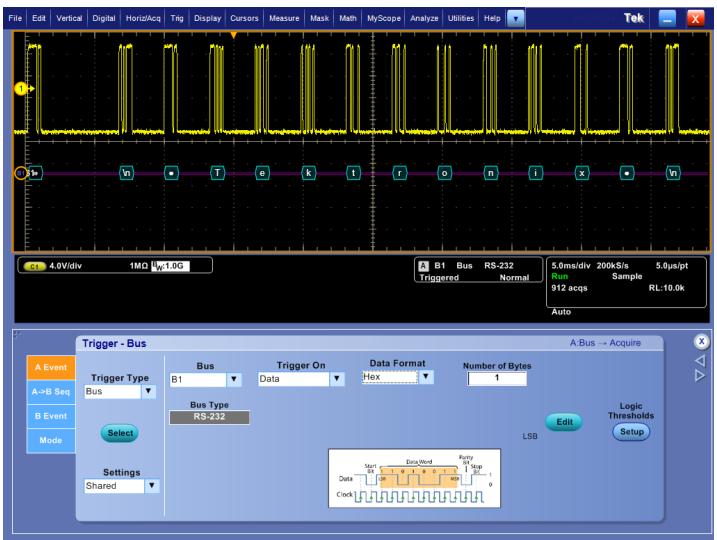
Task: Click the Trigger Type 'Bus' field
Action: tap(112, 391)
